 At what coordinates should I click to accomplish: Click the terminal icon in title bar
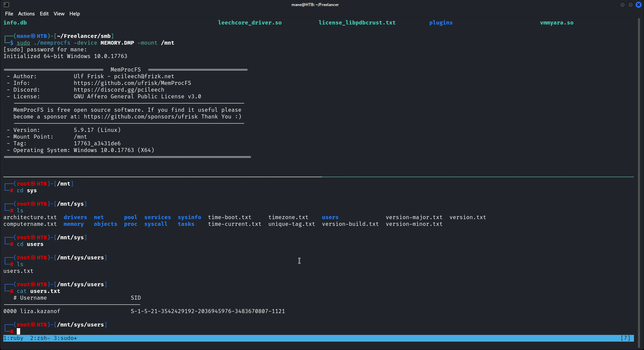(x=6, y=5)
